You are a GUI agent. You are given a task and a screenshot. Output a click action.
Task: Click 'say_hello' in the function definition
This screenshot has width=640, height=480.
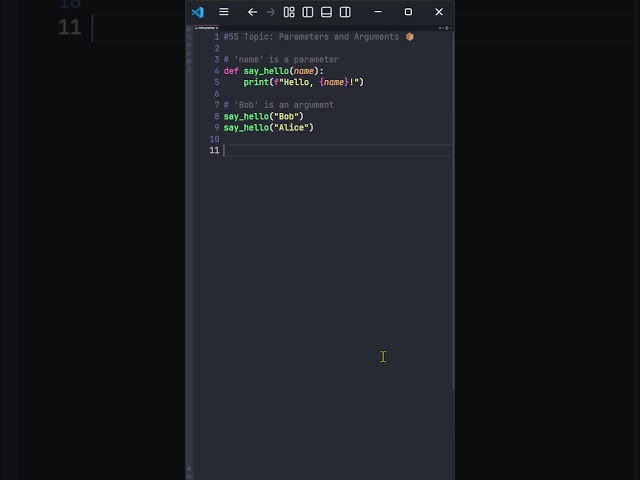[266, 71]
